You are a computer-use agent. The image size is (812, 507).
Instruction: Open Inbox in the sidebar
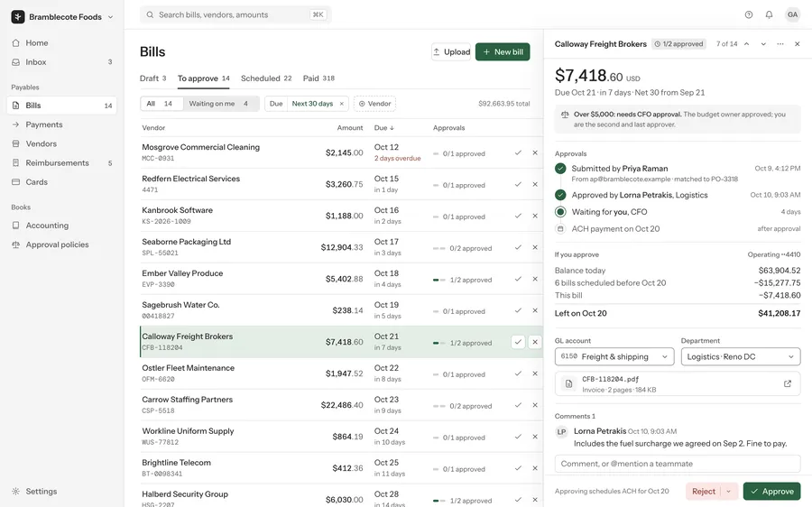coord(62,62)
